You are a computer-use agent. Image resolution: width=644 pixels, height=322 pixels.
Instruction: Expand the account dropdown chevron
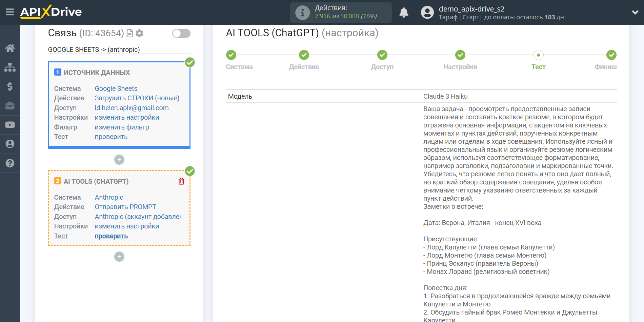pos(635,13)
